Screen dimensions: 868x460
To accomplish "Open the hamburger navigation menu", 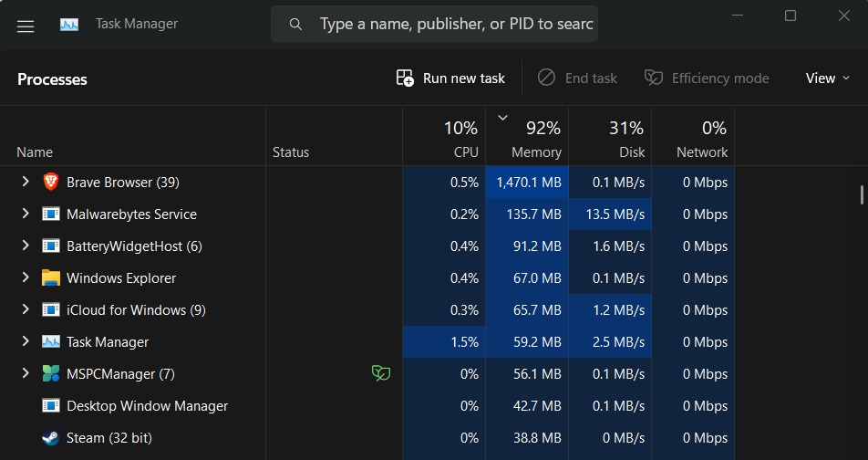I will (x=26, y=26).
